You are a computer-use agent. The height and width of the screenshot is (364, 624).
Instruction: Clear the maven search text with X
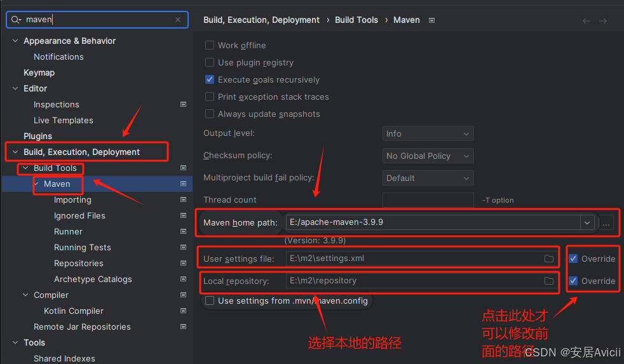(178, 20)
